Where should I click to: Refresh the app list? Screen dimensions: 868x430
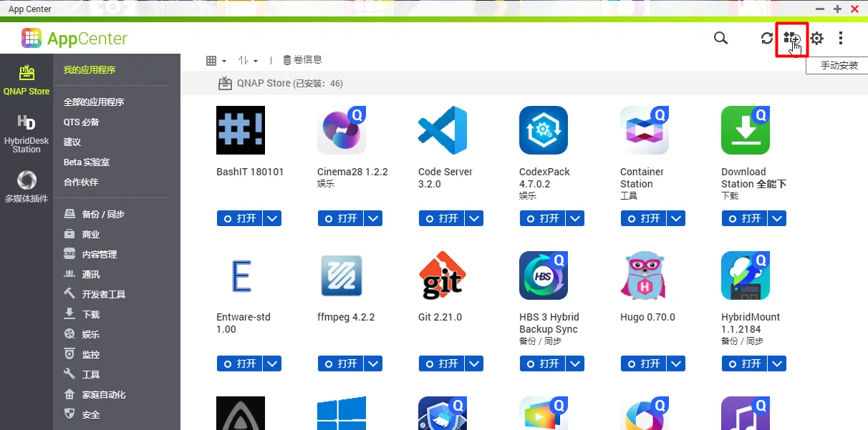pyautogui.click(x=767, y=39)
